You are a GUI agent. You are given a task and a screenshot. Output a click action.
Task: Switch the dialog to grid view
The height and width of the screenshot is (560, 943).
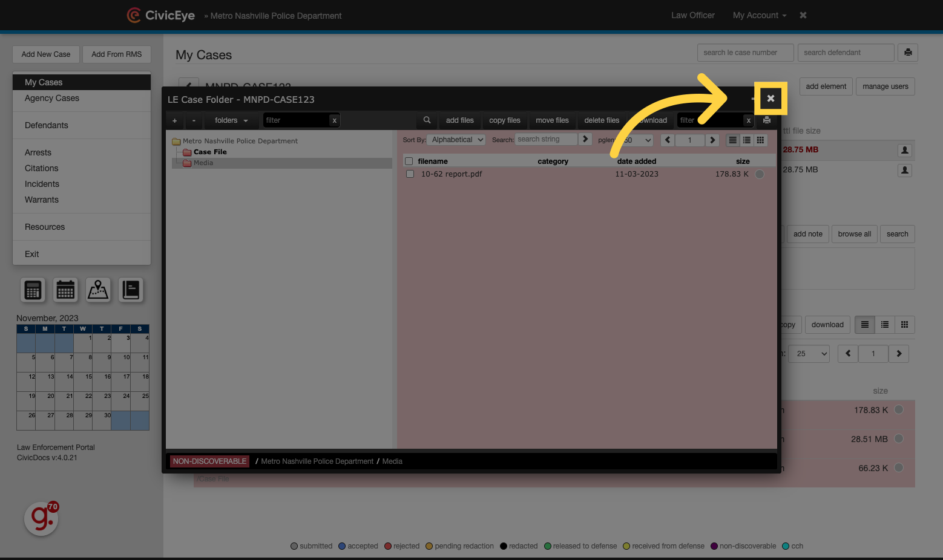click(761, 140)
